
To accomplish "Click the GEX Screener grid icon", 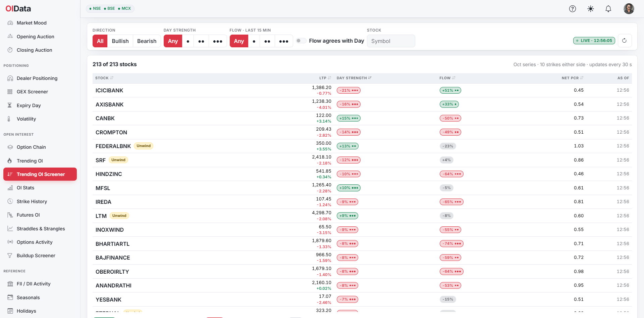I will pyautogui.click(x=10, y=92).
